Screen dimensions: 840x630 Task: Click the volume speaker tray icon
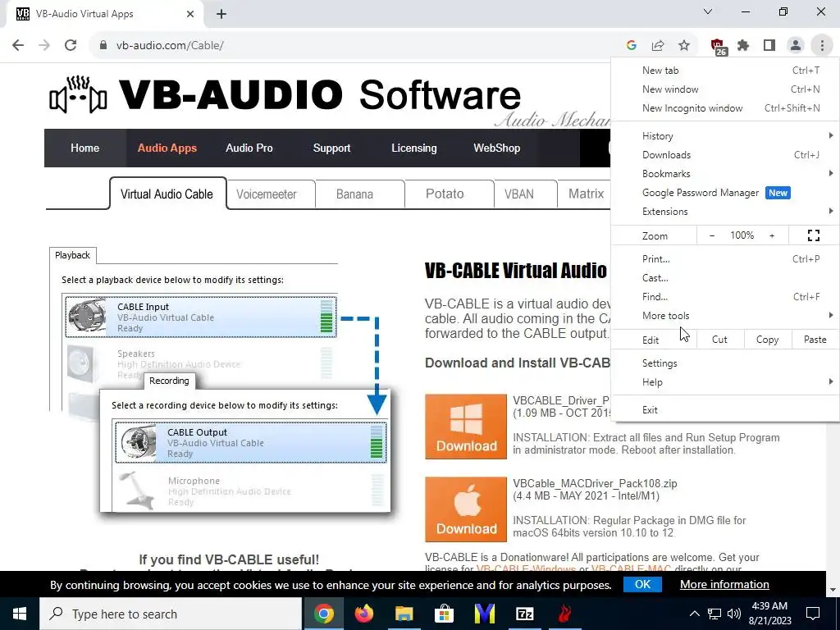coord(734,614)
